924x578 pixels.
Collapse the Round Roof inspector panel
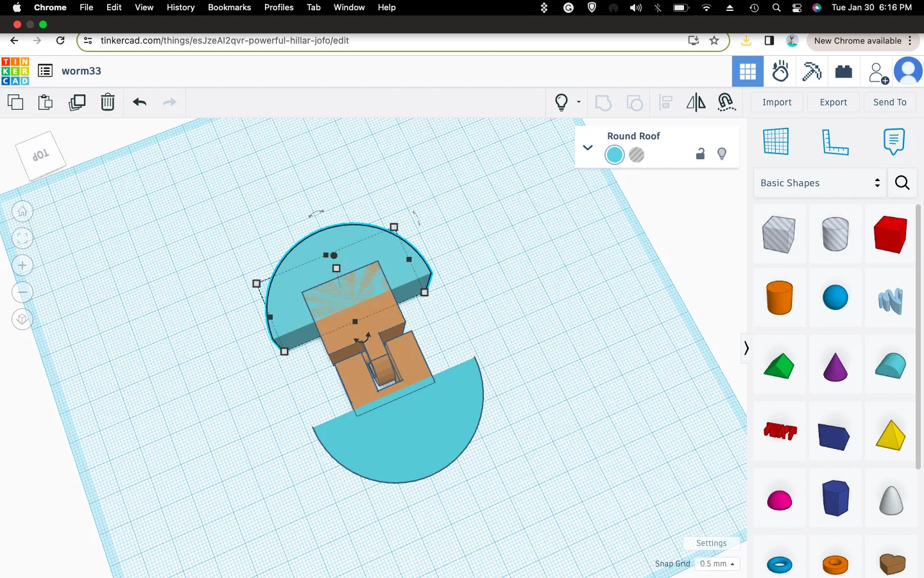[x=587, y=148]
